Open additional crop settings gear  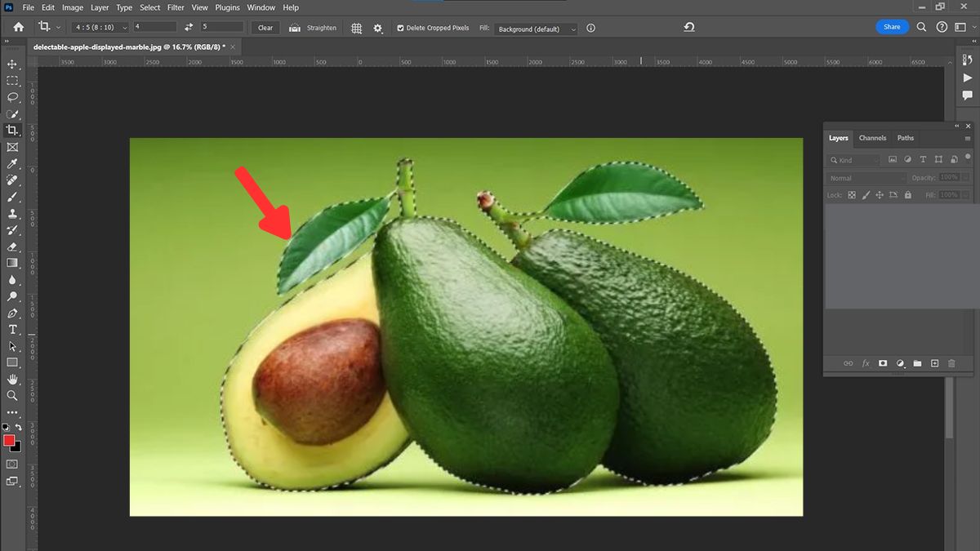tap(377, 28)
